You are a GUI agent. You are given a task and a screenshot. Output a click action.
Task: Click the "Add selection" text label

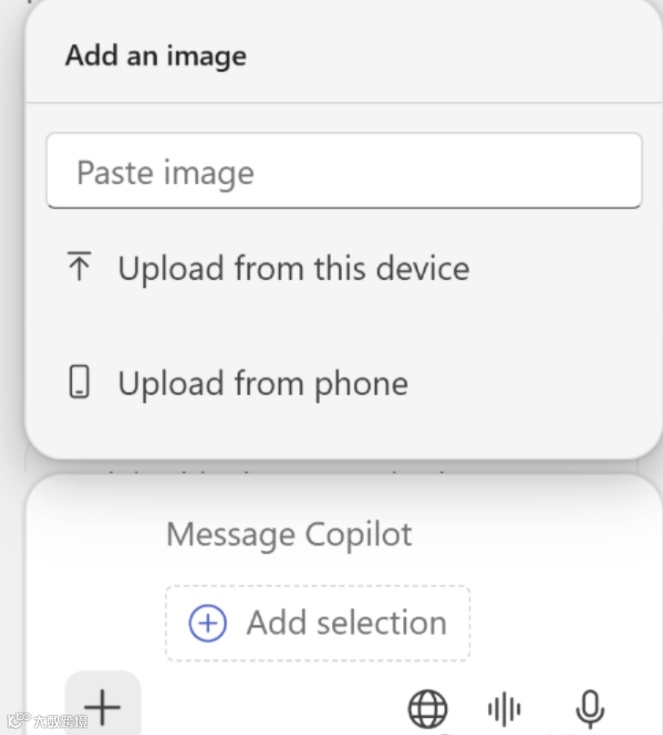point(346,623)
